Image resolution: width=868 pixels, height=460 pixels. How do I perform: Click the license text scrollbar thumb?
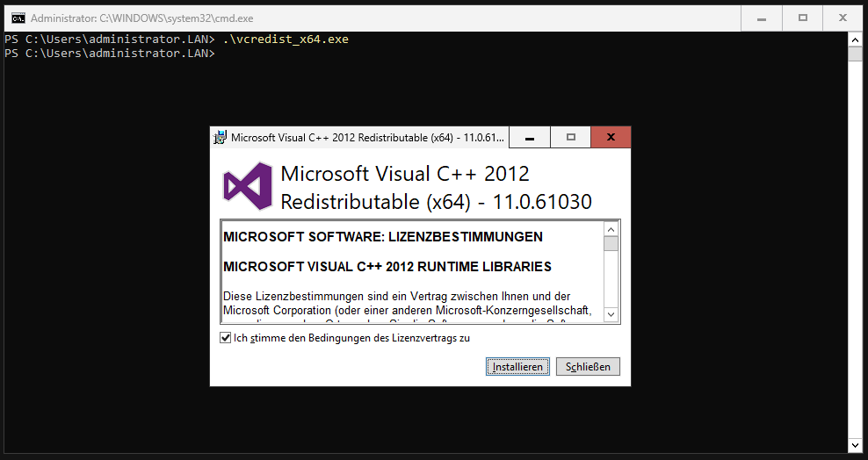click(x=611, y=244)
